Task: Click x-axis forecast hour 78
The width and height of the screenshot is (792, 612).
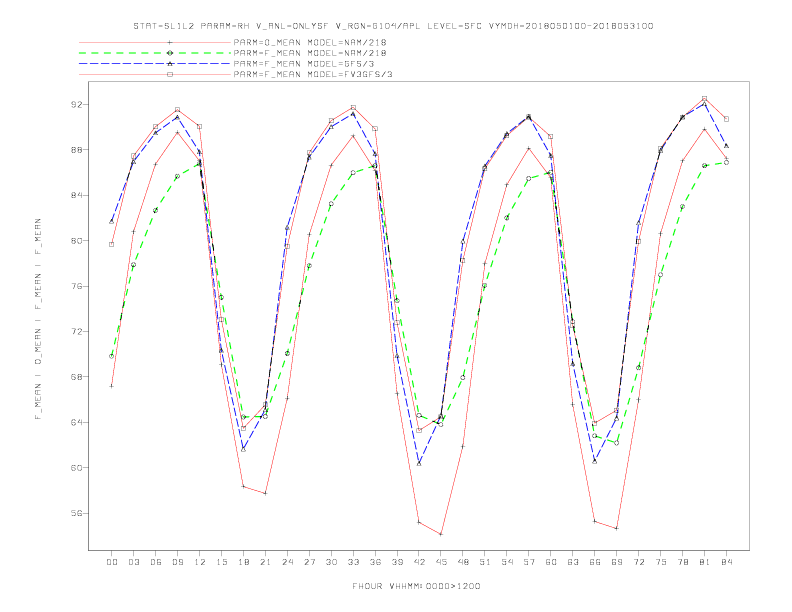Action: pyautogui.click(x=682, y=562)
